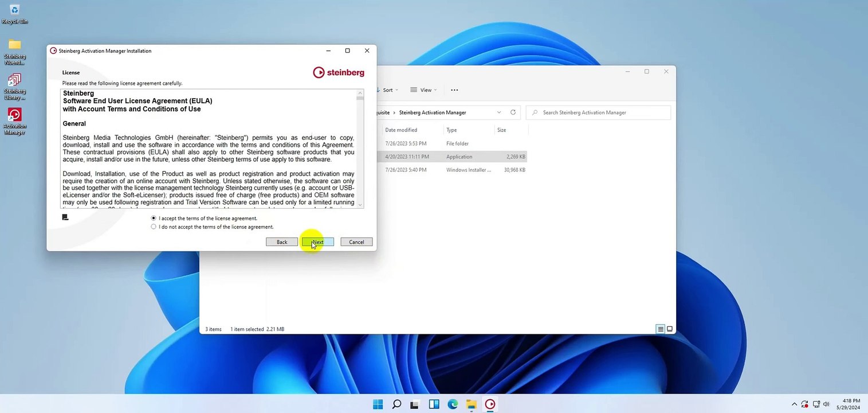The width and height of the screenshot is (868, 413).
Task: Click the Steinberg Activation Manager breadcrumb
Action: pyautogui.click(x=433, y=112)
